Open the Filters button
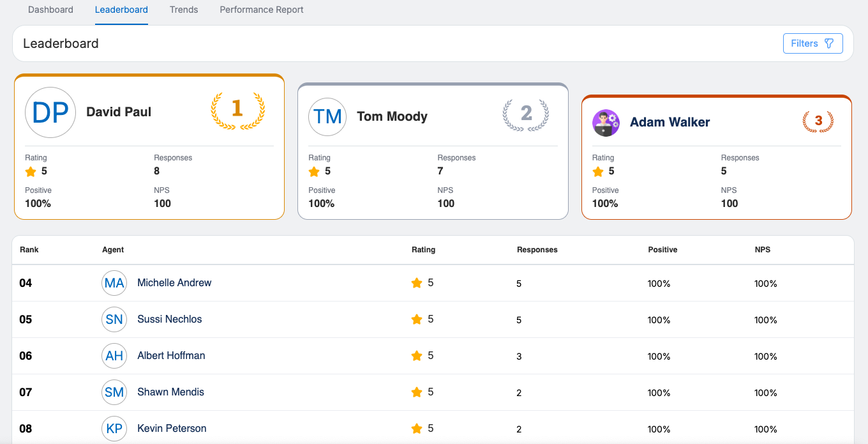Viewport: 868px width, 444px height. 812,43
